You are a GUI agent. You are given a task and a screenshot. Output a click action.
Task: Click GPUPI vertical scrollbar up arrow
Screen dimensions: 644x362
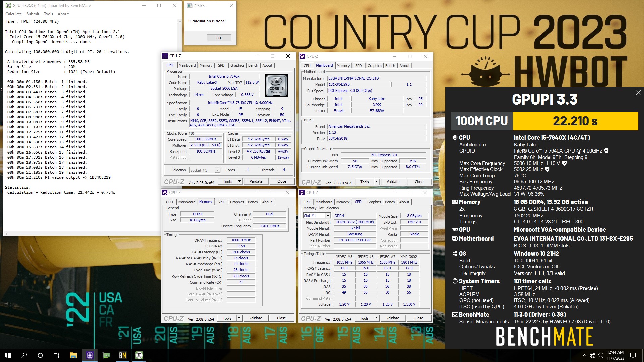pos(180,21)
